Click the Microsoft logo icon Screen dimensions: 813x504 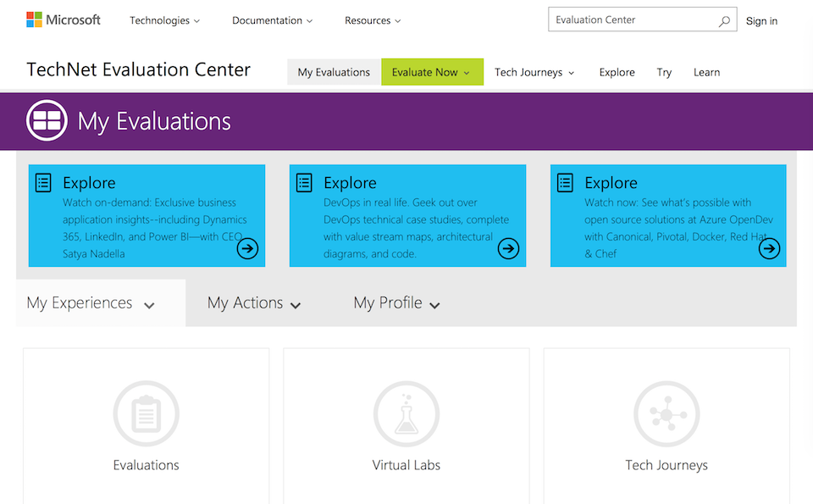(34, 19)
